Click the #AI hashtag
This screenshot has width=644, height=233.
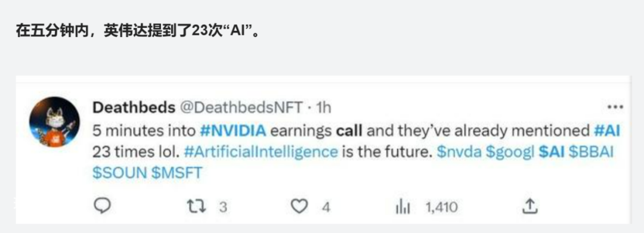607,131
